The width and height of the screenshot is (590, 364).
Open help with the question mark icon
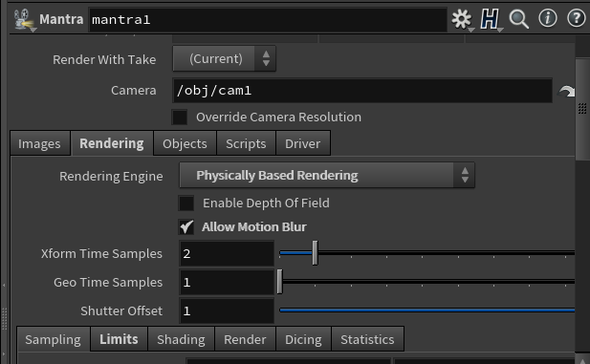click(x=576, y=18)
